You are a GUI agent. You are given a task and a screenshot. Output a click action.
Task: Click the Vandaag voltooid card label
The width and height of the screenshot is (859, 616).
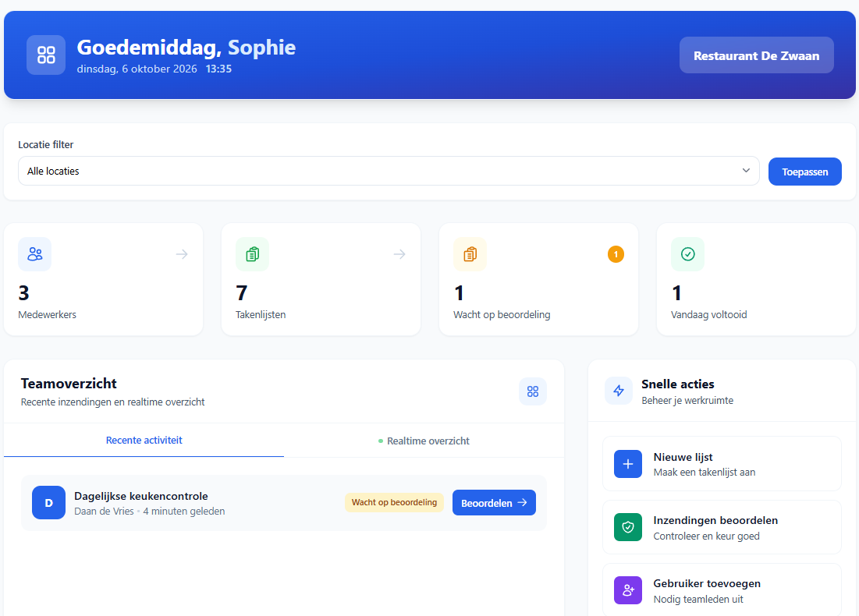point(709,315)
